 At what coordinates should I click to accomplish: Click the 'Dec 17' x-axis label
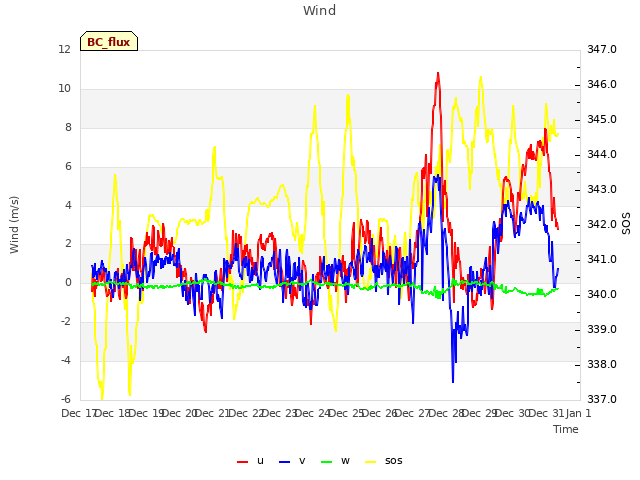pyautogui.click(x=79, y=413)
